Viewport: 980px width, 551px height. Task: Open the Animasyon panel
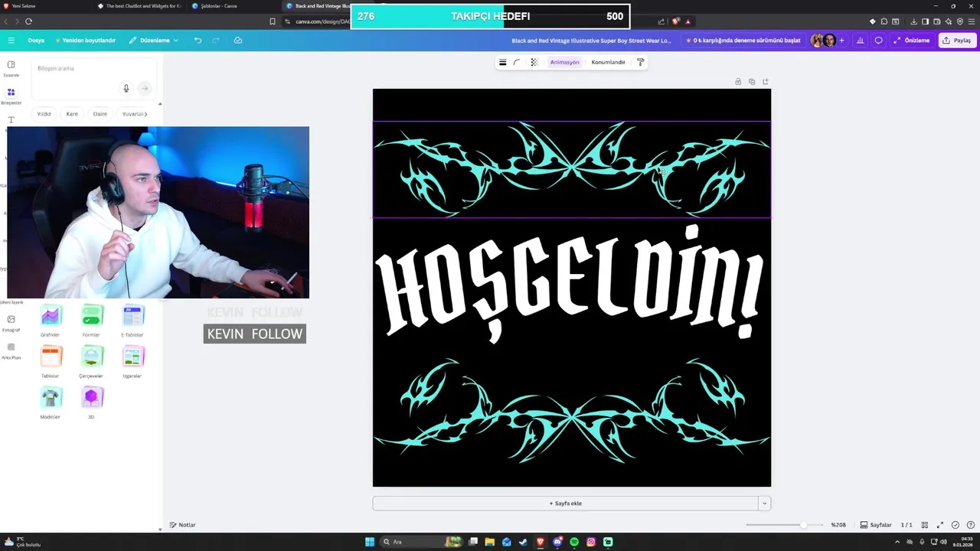pos(564,62)
